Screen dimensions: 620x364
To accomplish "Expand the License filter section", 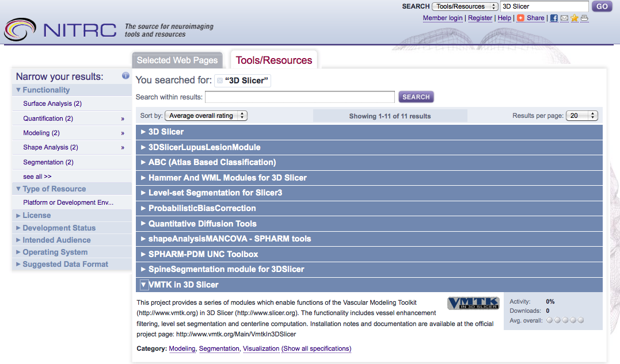I will [36, 215].
